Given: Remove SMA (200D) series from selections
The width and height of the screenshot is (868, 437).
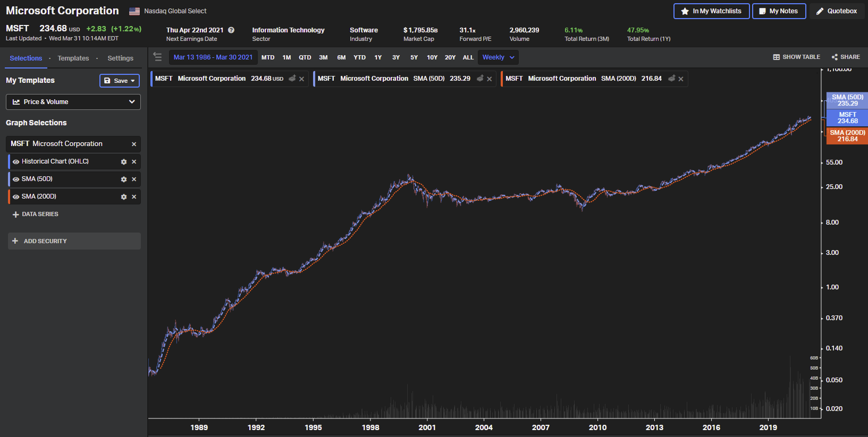Looking at the screenshot, I should click(x=134, y=197).
